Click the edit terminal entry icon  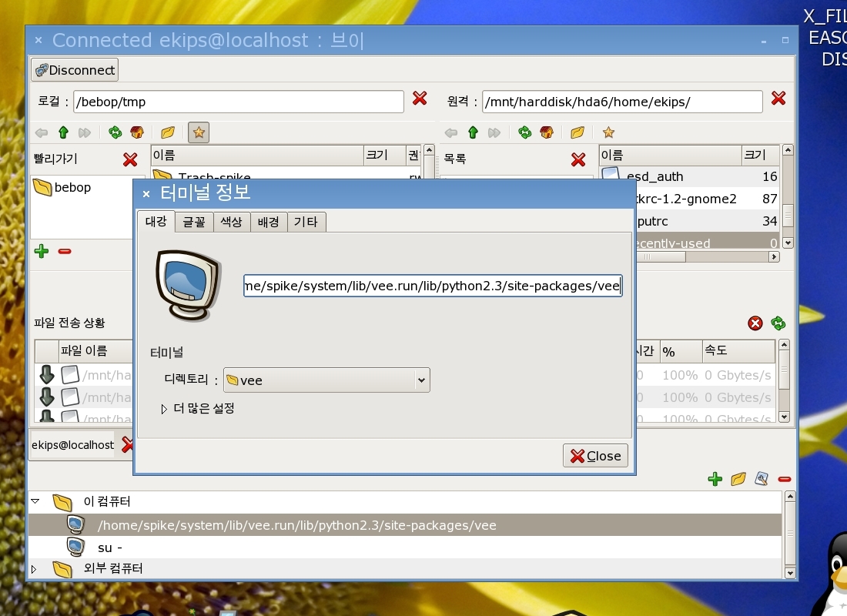[762, 479]
